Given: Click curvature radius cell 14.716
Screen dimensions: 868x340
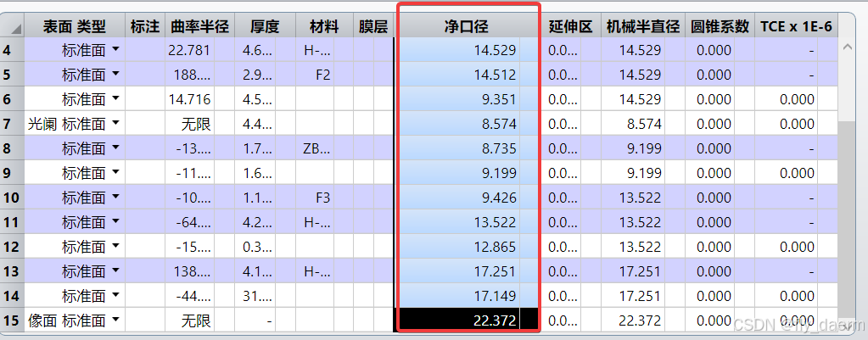Looking at the screenshot, I should (x=189, y=99).
